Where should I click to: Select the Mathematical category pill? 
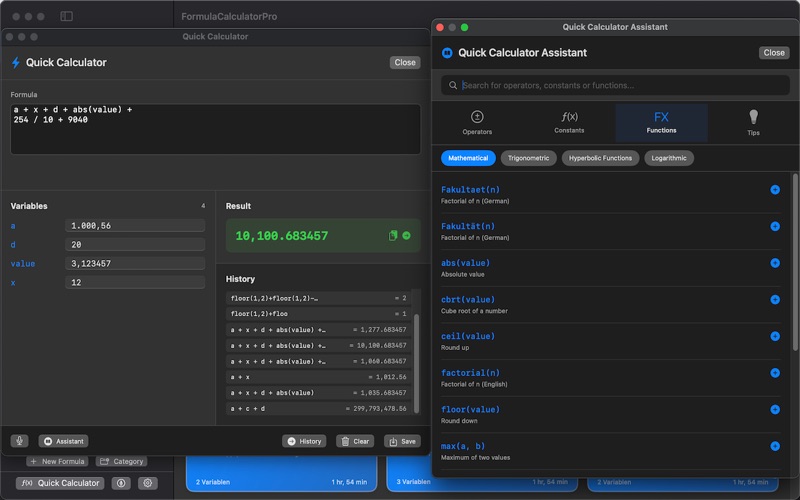468,158
